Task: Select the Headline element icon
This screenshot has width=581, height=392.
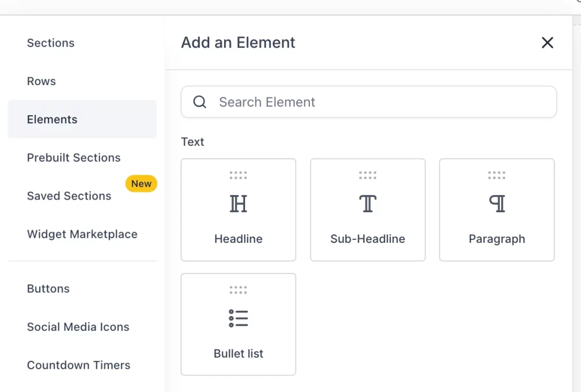Action: pyautogui.click(x=238, y=204)
